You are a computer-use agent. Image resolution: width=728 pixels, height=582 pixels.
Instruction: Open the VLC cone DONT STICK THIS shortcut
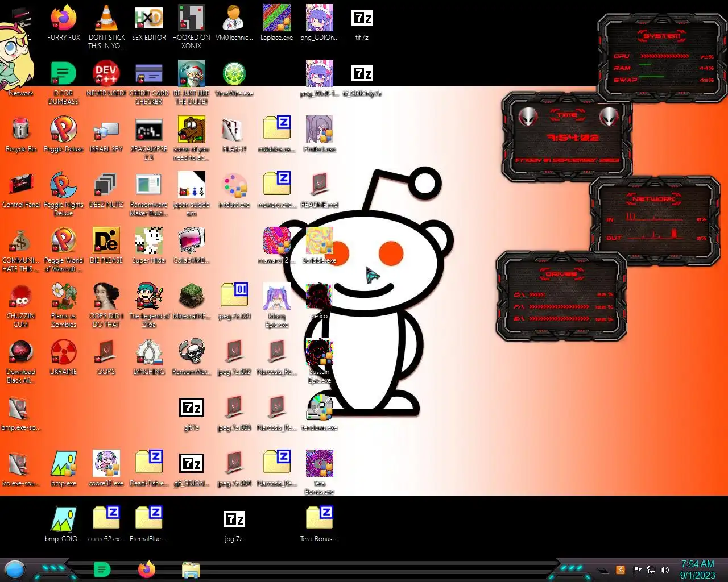(x=106, y=26)
